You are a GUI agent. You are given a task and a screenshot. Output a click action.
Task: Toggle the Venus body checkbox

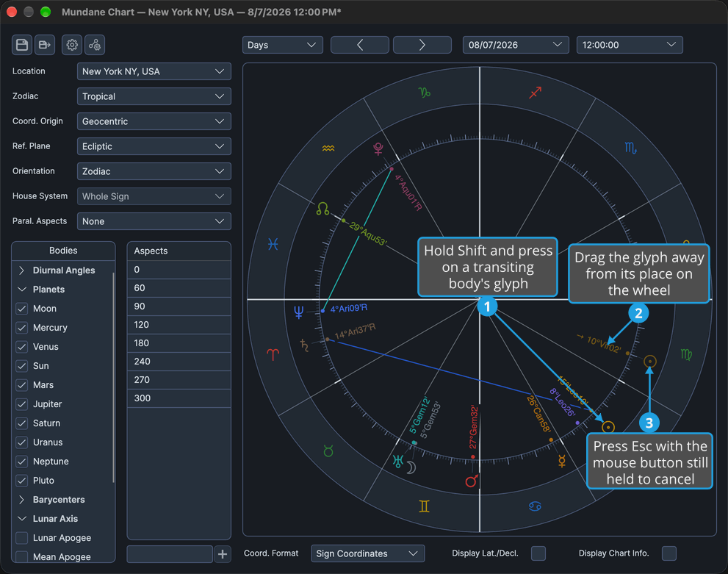22,347
